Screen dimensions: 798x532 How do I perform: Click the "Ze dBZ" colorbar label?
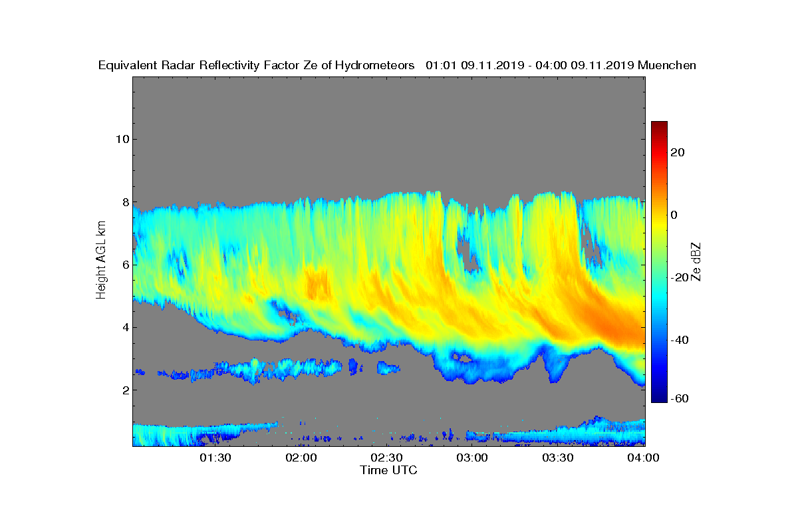click(x=697, y=261)
